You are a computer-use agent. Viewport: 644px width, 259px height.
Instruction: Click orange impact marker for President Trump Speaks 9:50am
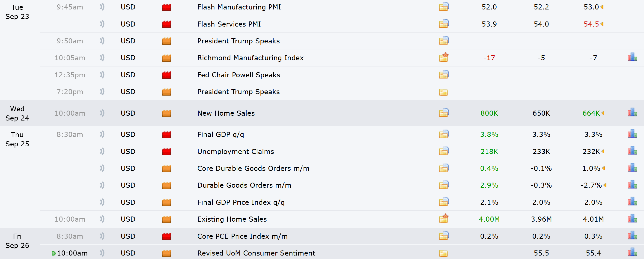coord(166,41)
